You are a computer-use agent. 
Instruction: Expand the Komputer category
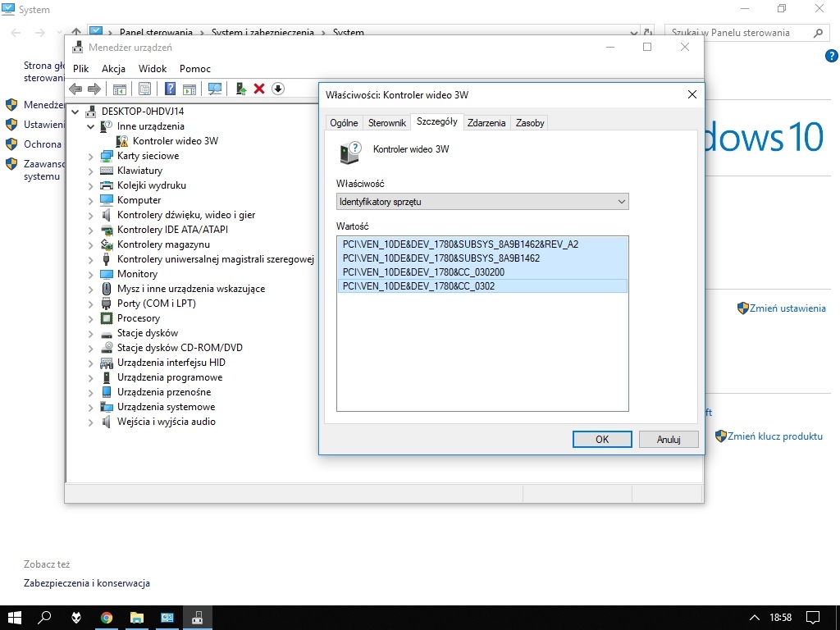point(90,200)
